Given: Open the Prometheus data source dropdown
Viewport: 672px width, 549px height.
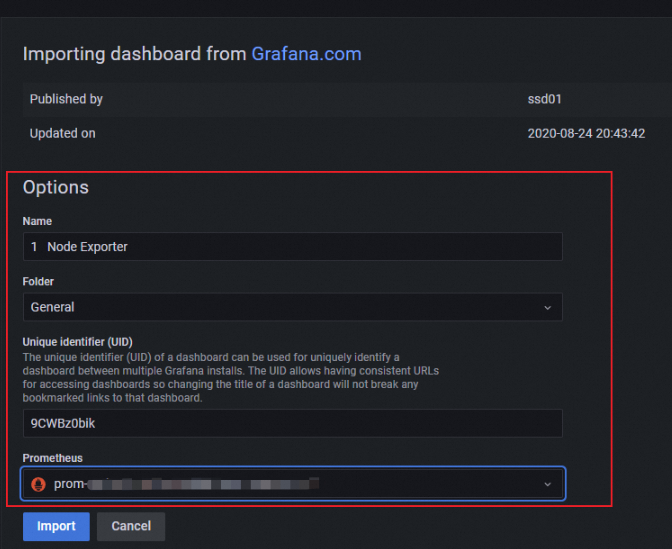Looking at the screenshot, I should 293,483.
